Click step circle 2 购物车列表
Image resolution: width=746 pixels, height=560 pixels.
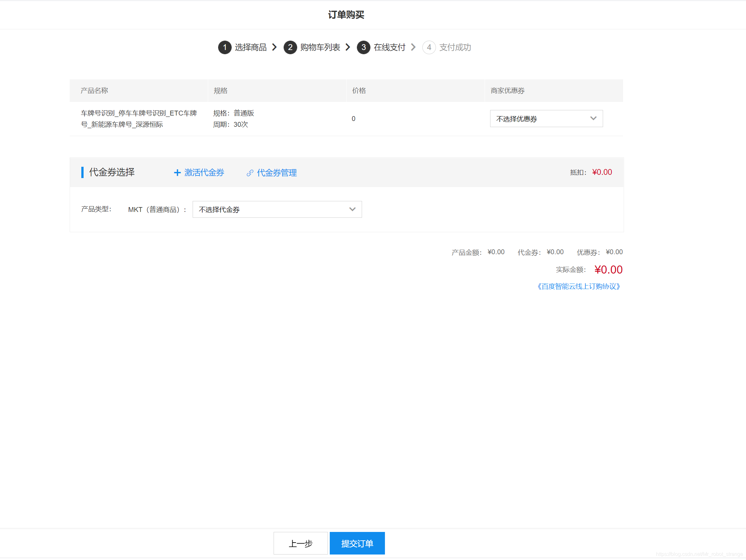pyautogui.click(x=290, y=47)
